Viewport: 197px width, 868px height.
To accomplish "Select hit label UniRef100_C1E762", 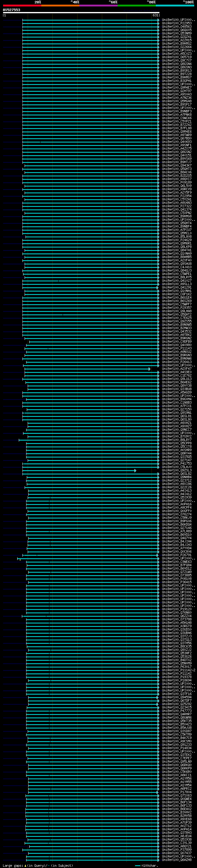I will (177, 375).
